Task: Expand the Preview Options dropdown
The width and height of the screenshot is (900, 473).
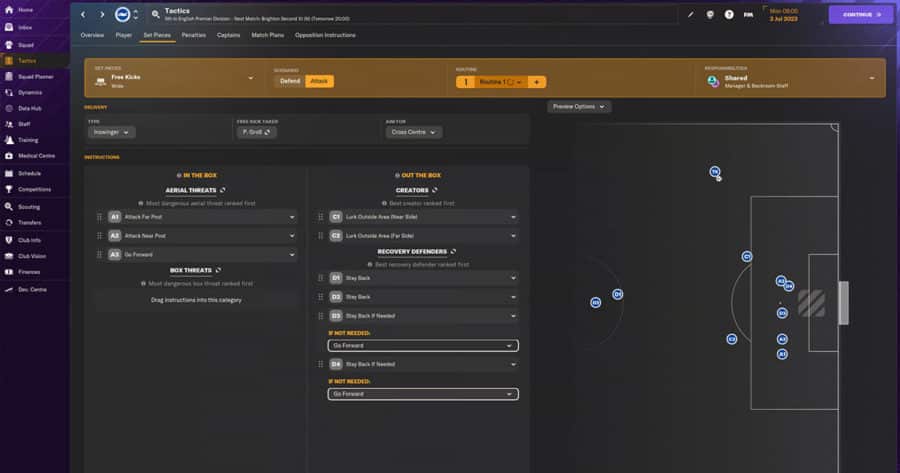Action: coord(579,107)
